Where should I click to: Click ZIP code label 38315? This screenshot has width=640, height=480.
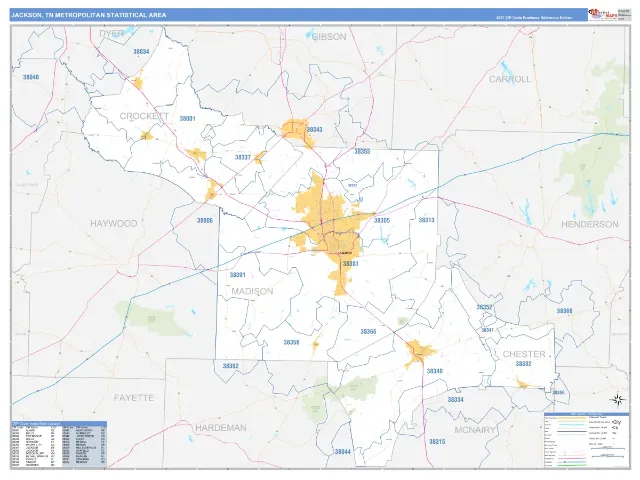437,442
